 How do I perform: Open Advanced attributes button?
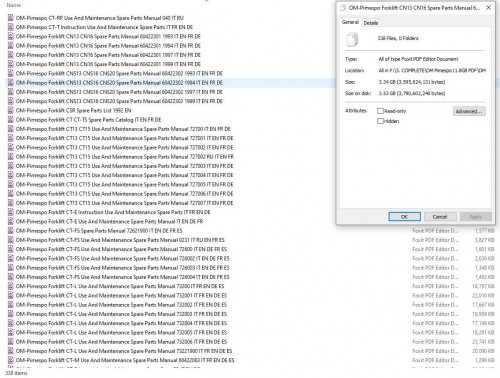(469, 111)
